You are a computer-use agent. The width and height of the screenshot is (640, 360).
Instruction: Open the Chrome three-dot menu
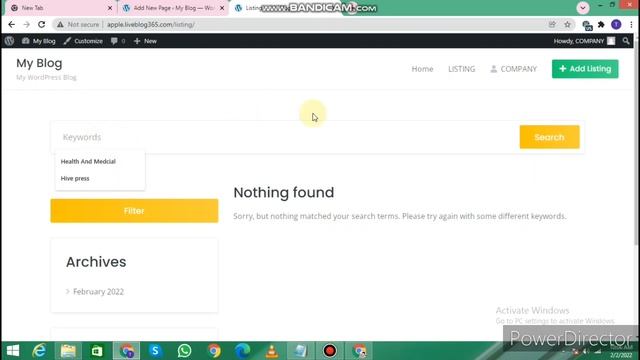click(631, 24)
